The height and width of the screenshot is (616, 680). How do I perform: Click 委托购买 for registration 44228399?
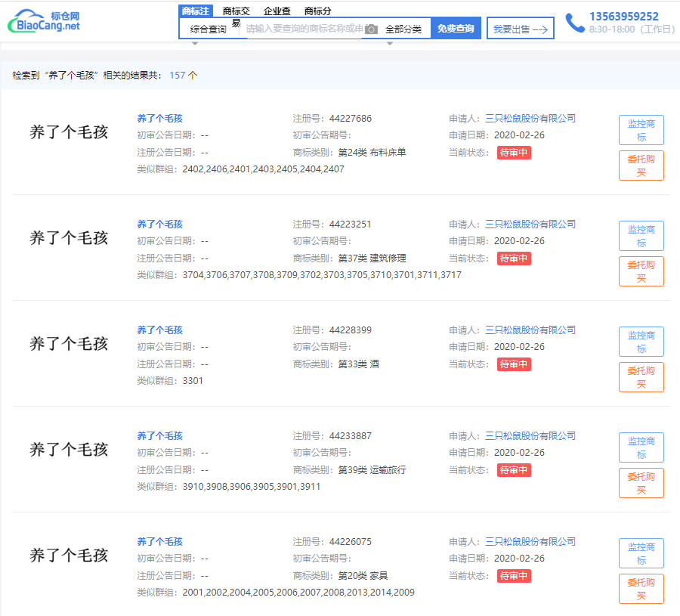click(641, 377)
